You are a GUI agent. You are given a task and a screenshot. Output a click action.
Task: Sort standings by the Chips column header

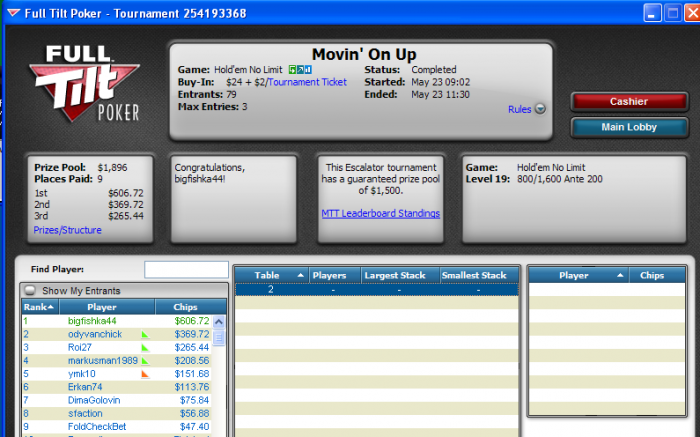[x=191, y=307]
